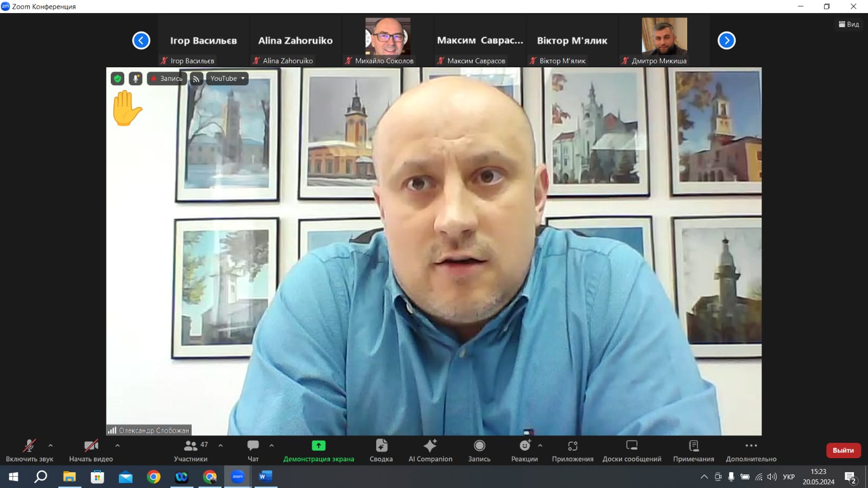
Task: Open Приложения apps
Action: click(573, 451)
